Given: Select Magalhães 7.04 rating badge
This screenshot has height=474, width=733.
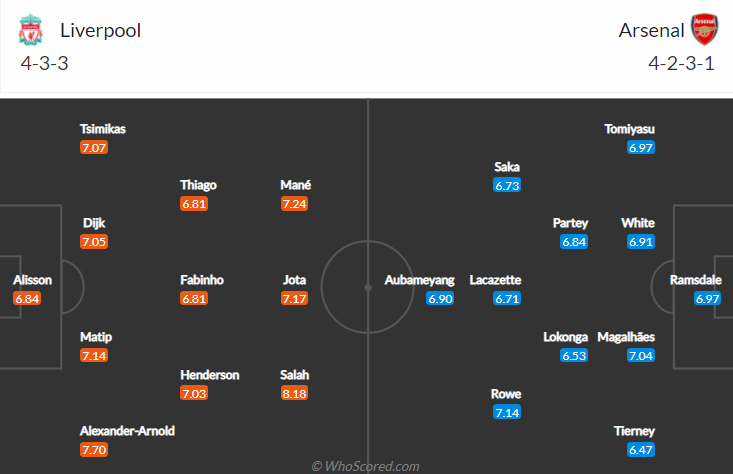Looking at the screenshot, I should coord(639,355).
